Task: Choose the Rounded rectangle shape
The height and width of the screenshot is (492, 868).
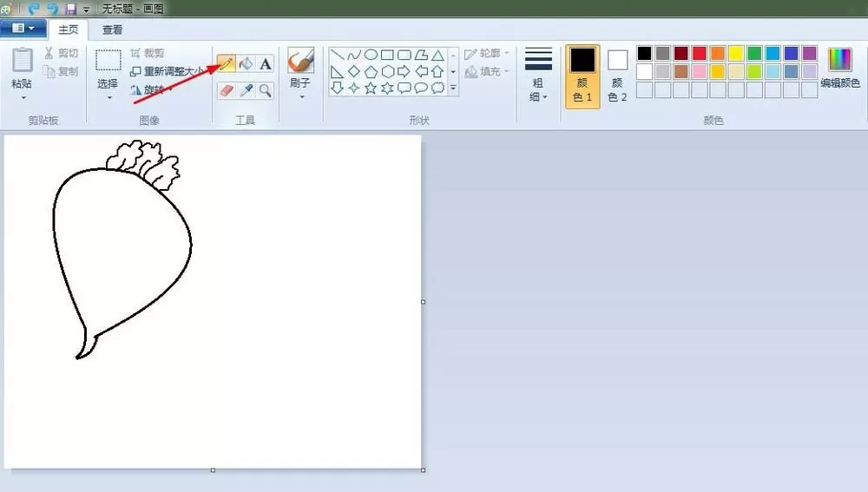Action: (404, 55)
